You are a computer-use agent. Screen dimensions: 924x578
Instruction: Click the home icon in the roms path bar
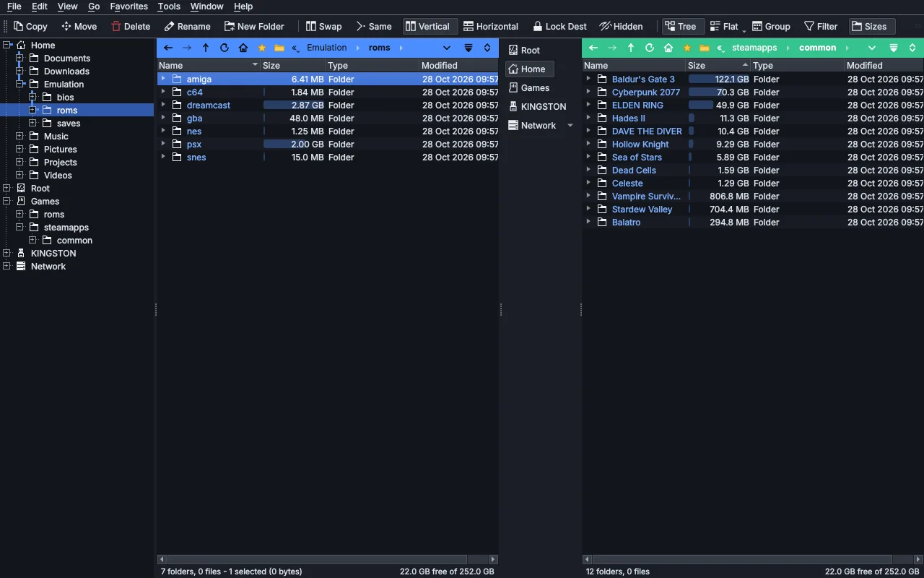[243, 48]
